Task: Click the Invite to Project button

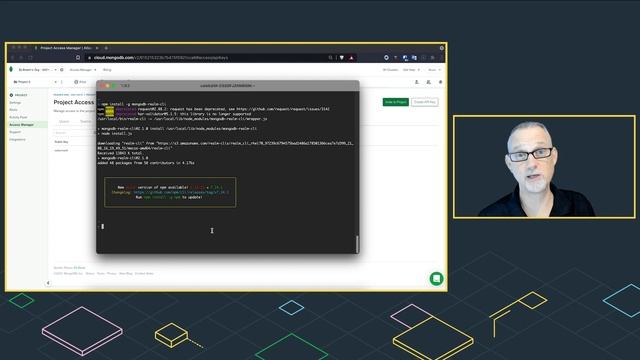Action: pyautogui.click(x=396, y=102)
